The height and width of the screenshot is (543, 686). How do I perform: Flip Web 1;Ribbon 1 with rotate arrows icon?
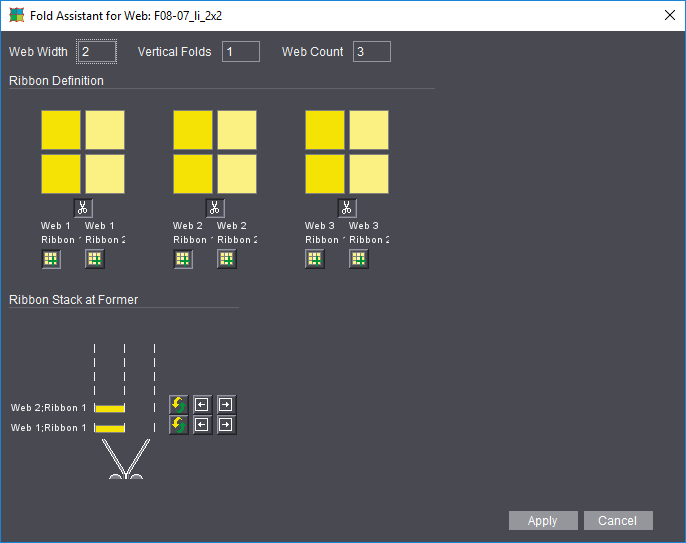click(x=179, y=425)
